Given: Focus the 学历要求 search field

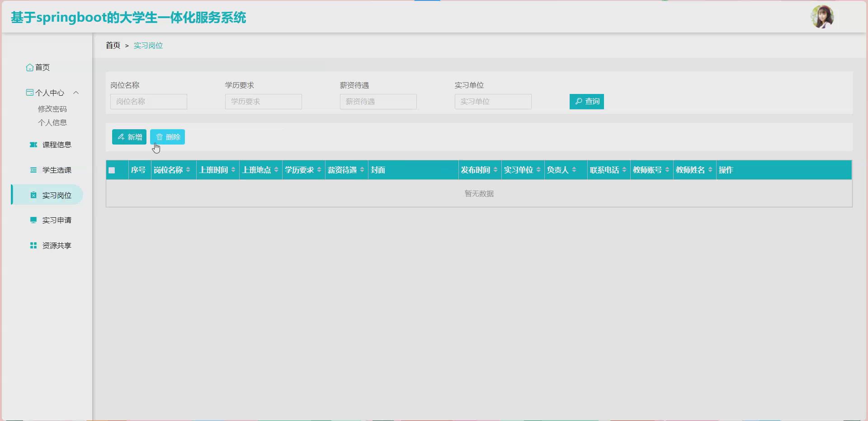Looking at the screenshot, I should click(x=264, y=102).
